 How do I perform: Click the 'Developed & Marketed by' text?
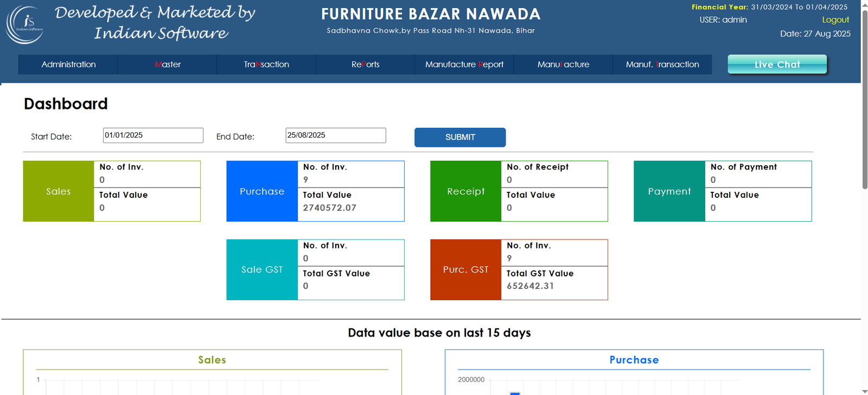[x=155, y=12]
